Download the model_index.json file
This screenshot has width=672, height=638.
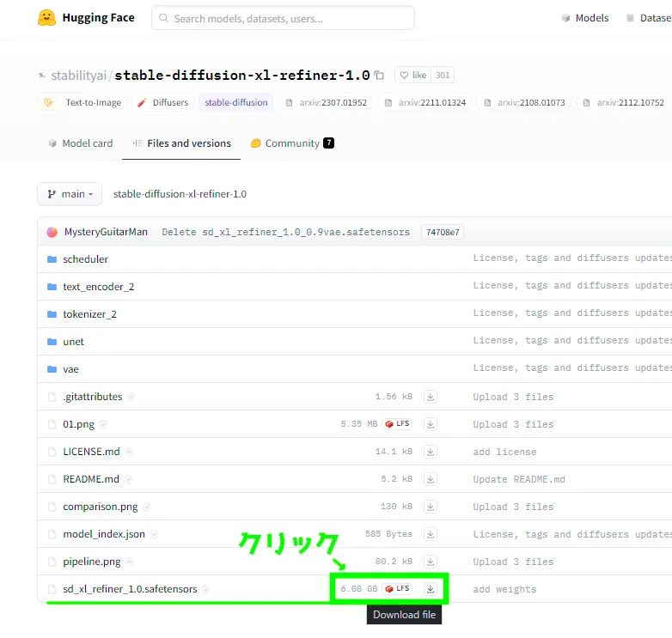[431, 534]
